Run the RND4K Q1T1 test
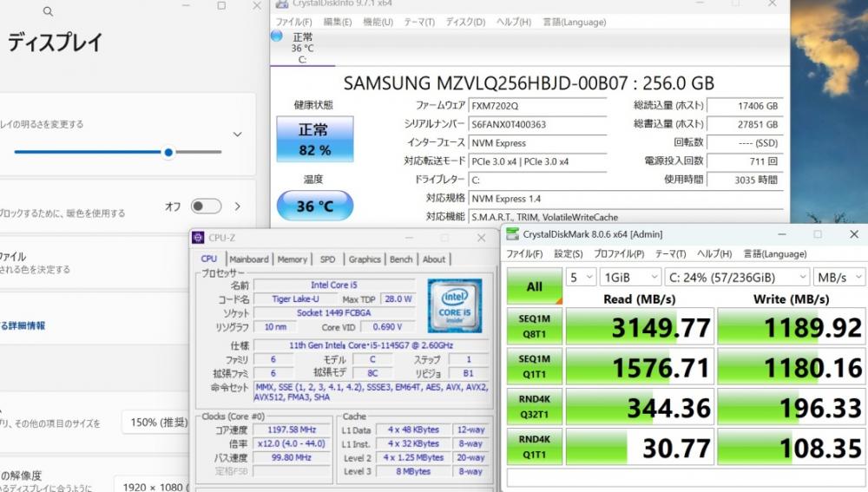868x492 pixels. [535, 447]
